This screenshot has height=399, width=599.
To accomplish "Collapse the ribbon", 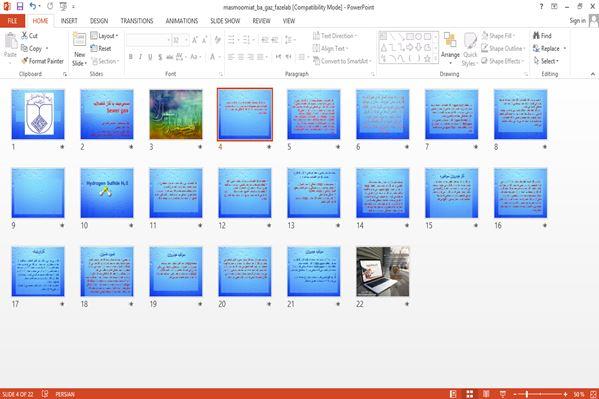I will pyautogui.click(x=593, y=74).
